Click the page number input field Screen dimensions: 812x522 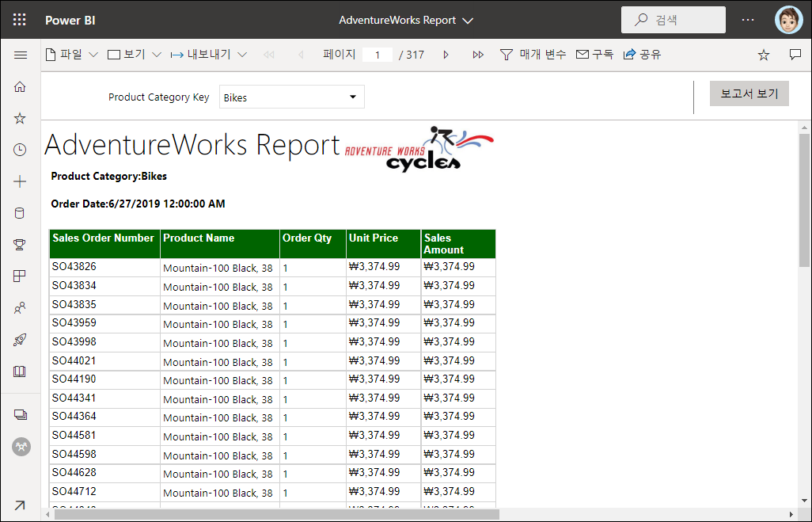click(x=377, y=55)
